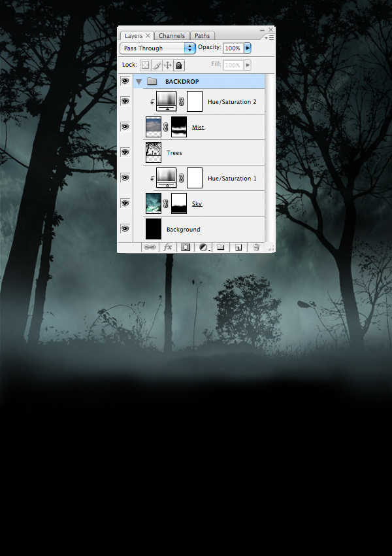Toggle the Hue/Saturation 1 mask link icon
The image size is (392, 556).
click(182, 178)
